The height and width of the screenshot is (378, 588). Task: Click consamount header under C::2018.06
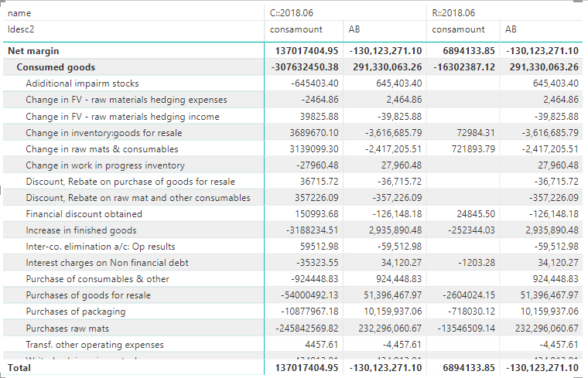coord(296,29)
